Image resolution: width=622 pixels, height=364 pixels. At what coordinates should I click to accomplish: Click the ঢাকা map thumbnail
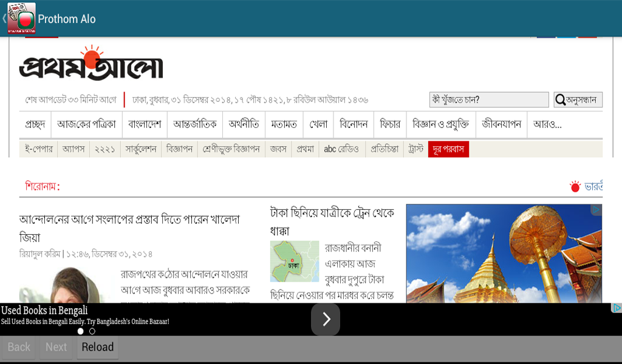coord(295,261)
